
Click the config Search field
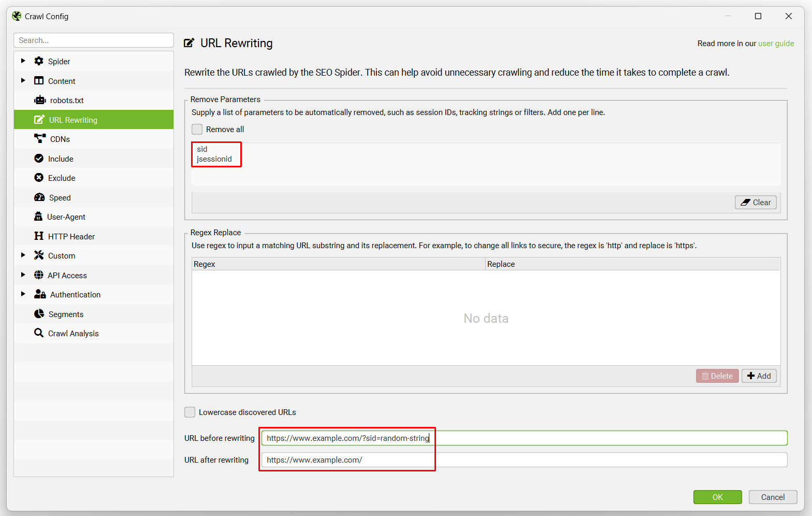coord(94,40)
